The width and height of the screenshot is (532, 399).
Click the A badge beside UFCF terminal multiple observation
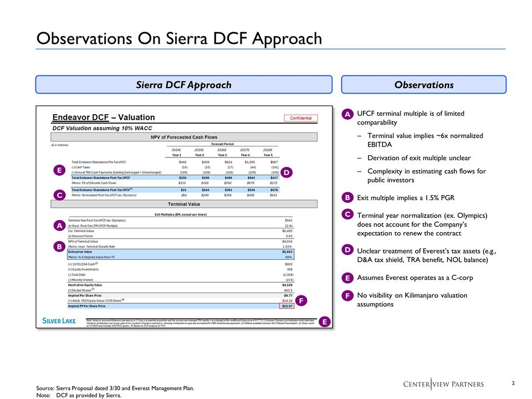tap(348, 114)
